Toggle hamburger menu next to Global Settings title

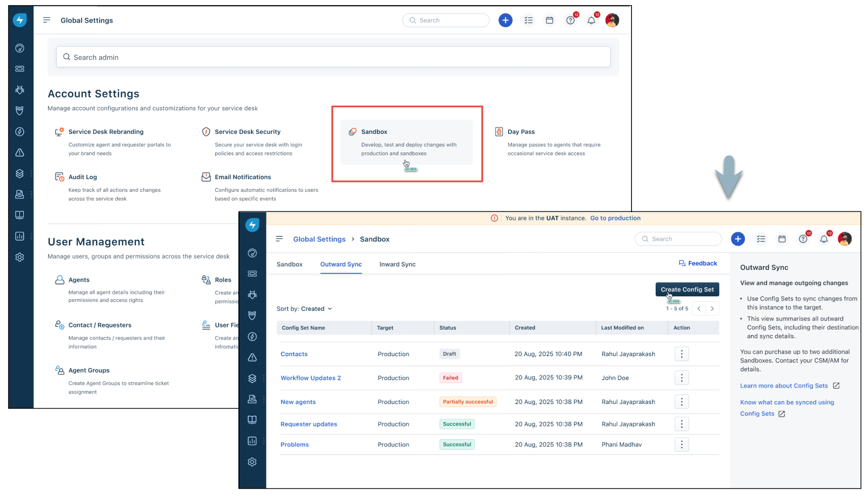[x=47, y=20]
